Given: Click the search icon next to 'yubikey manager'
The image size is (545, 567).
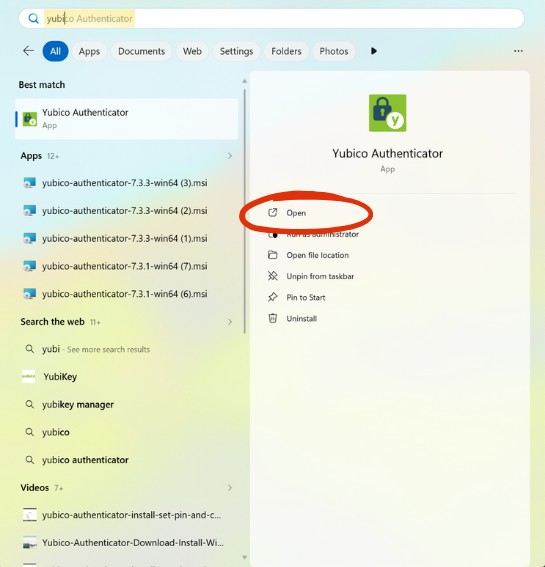Looking at the screenshot, I should coord(29,404).
